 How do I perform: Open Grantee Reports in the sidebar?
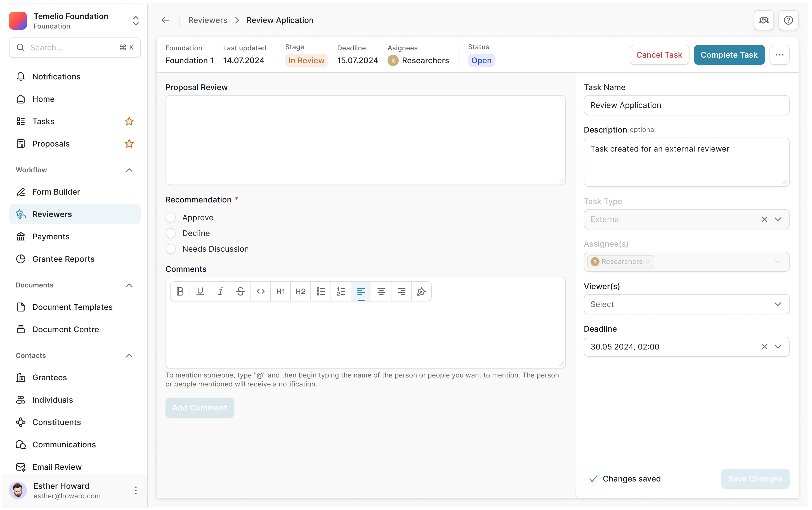click(x=63, y=259)
